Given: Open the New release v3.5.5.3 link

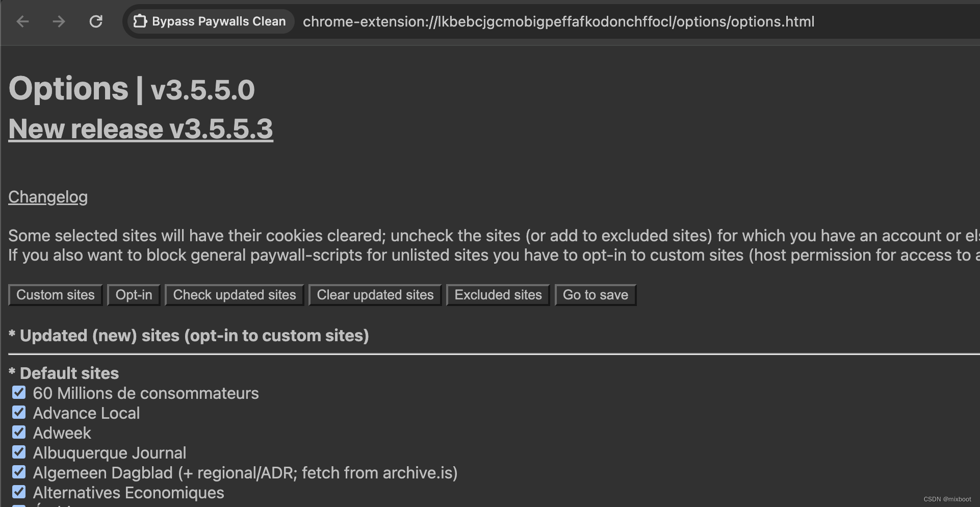Looking at the screenshot, I should (141, 129).
